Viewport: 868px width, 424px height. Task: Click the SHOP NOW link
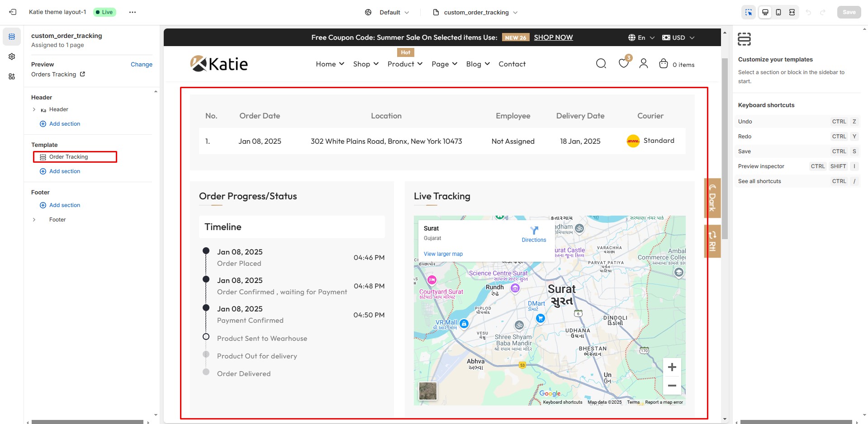[x=553, y=38]
